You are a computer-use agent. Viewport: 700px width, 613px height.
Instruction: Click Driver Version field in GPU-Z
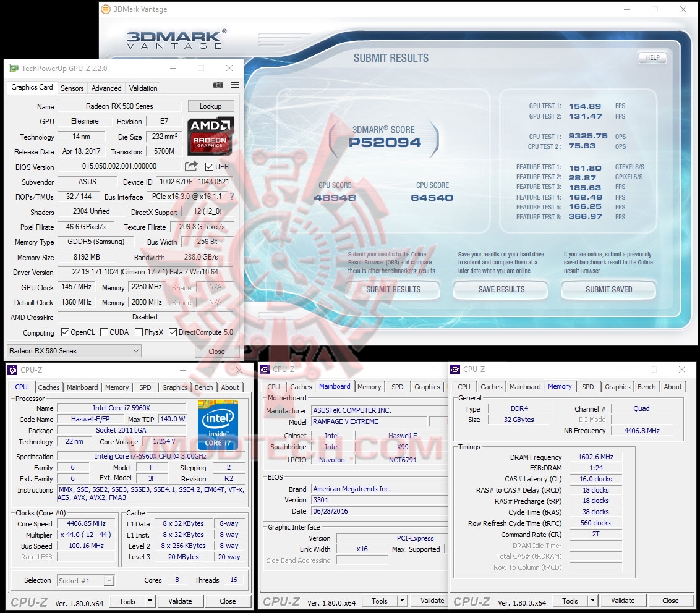(145, 272)
